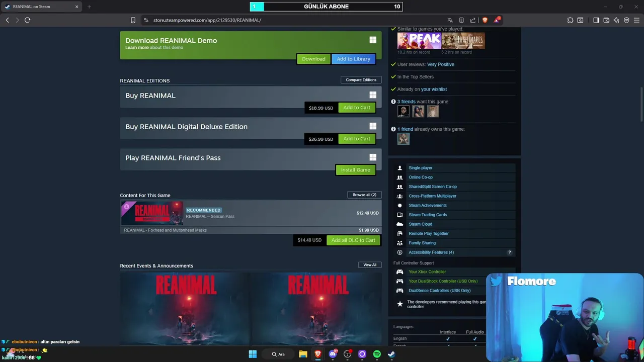Open Compare Editions

click(x=361, y=80)
